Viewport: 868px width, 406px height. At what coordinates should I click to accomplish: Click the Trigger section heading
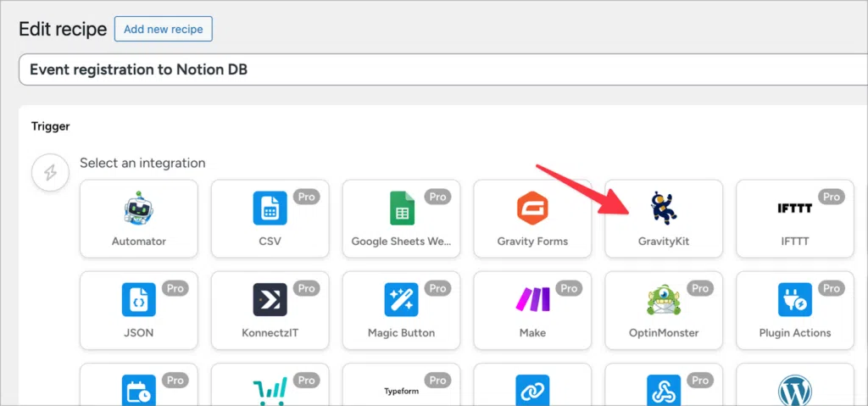[50, 126]
